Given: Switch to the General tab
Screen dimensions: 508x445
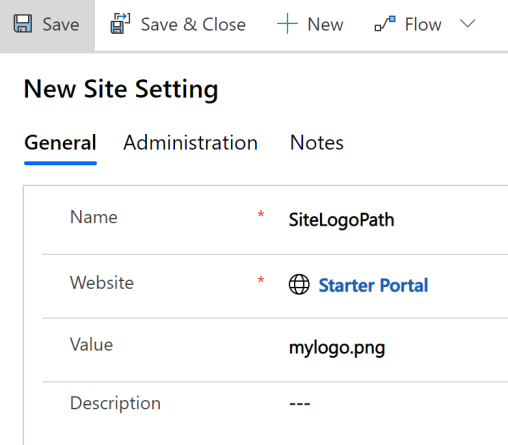Looking at the screenshot, I should [x=60, y=143].
